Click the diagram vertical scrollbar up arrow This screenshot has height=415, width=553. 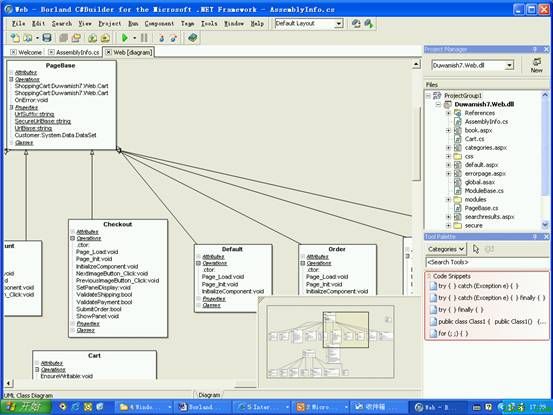tap(417, 64)
